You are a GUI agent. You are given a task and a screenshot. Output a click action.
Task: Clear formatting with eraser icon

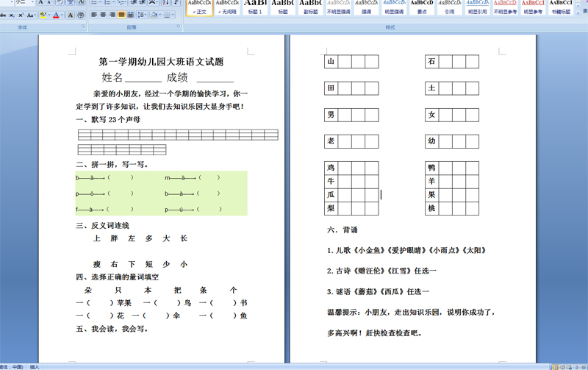[x=60, y=2]
